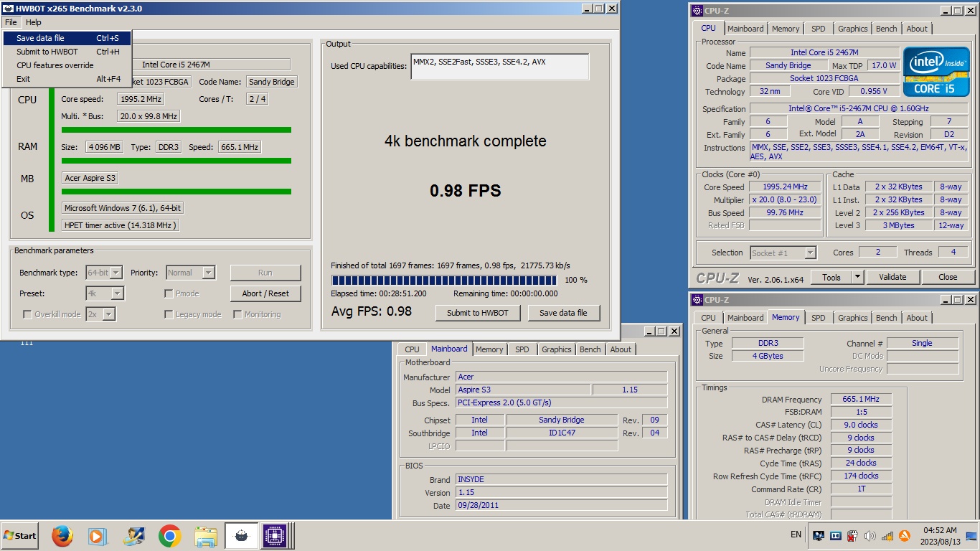This screenshot has height=551, width=980.
Task: Click Save data file button in Output panel
Action: [x=563, y=313]
